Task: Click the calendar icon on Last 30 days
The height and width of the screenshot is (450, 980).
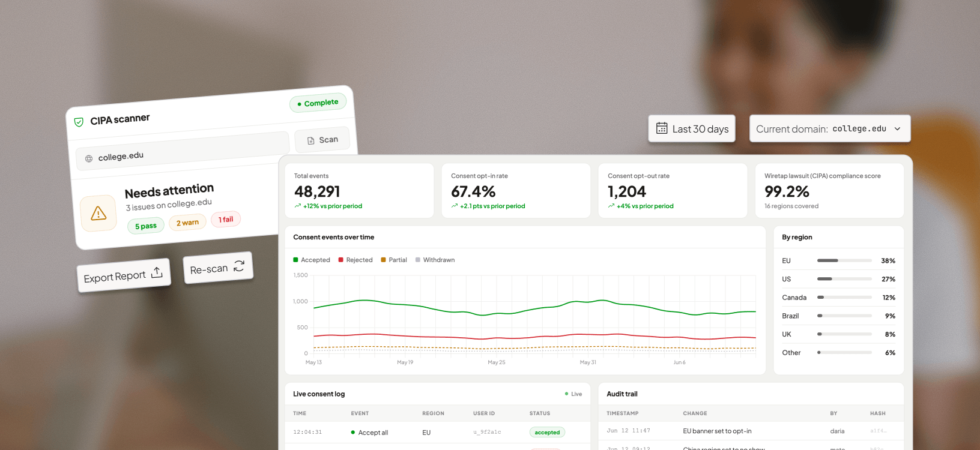Action: (x=662, y=128)
